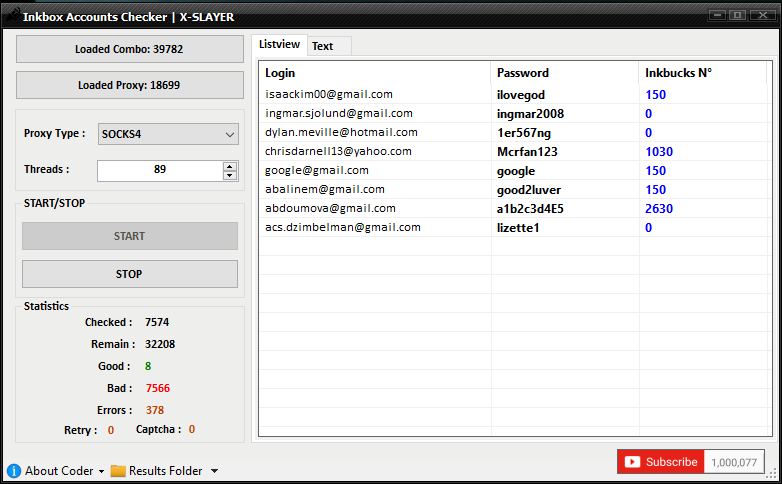Expand the About Coder dropdown arrow
Image resolution: width=782 pixels, height=484 pixels.
101,471
